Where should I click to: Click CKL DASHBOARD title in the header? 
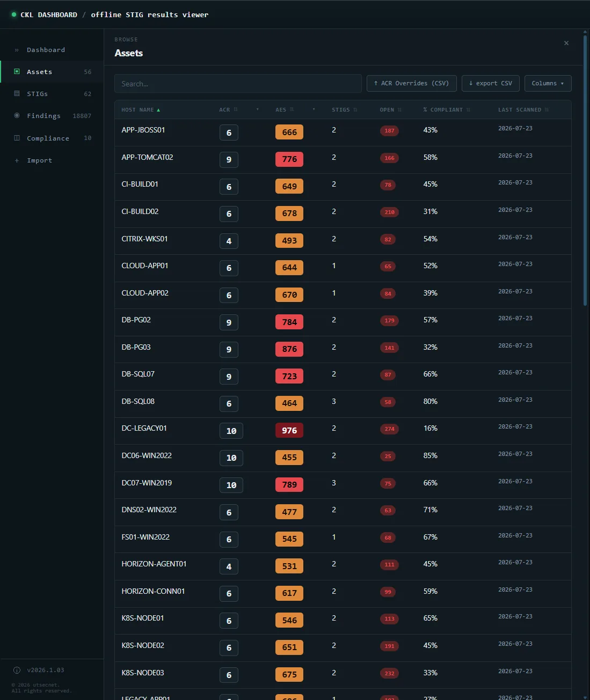pos(49,14)
